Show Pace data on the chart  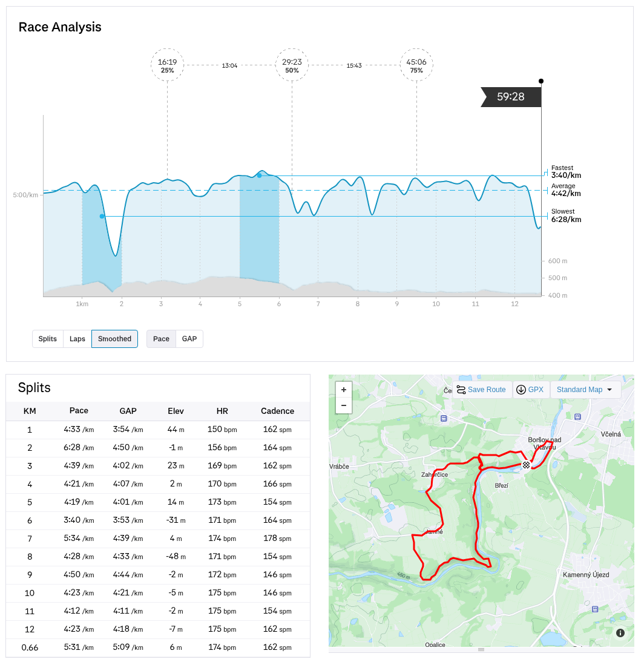pos(161,339)
